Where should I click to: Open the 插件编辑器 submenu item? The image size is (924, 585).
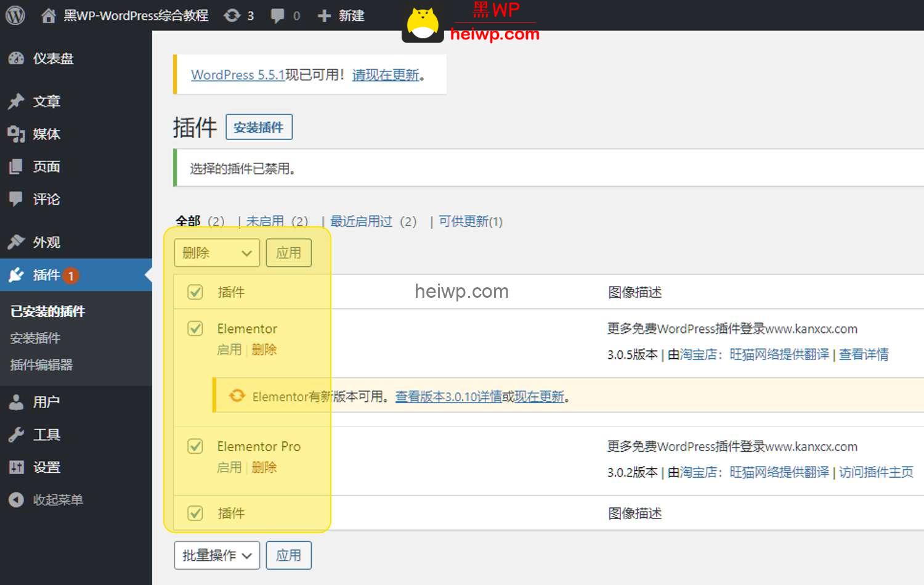[x=41, y=364]
